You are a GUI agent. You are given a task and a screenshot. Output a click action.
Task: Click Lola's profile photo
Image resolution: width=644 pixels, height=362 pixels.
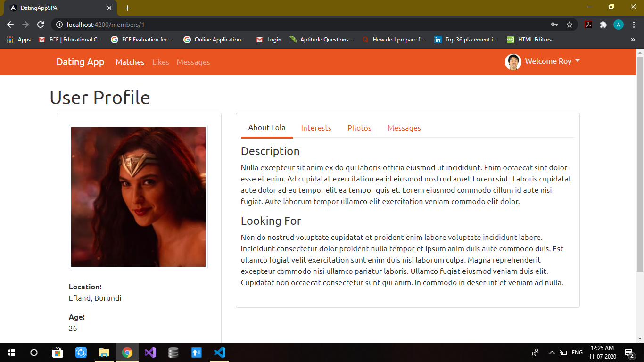138,197
